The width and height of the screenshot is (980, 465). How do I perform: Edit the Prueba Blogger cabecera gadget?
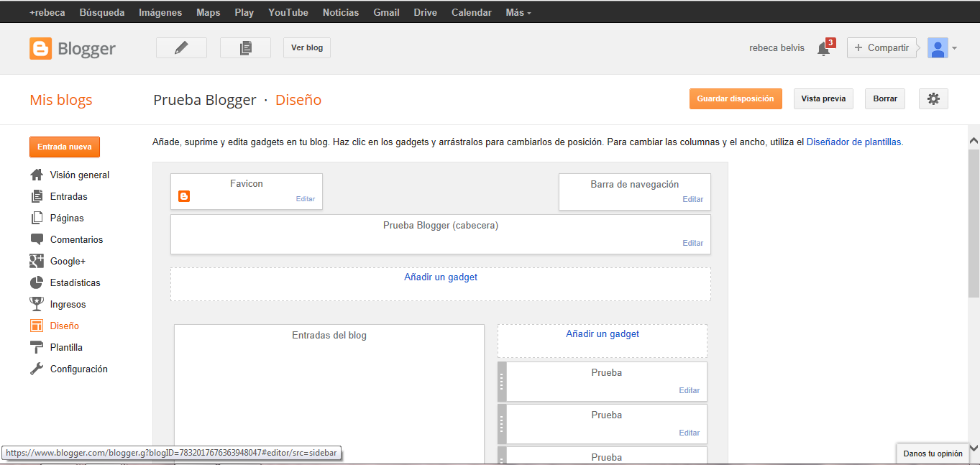(x=692, y=243)
